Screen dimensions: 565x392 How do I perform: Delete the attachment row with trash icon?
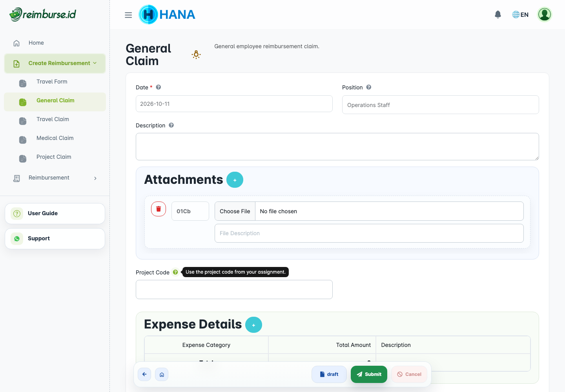[x=159, y=209]
